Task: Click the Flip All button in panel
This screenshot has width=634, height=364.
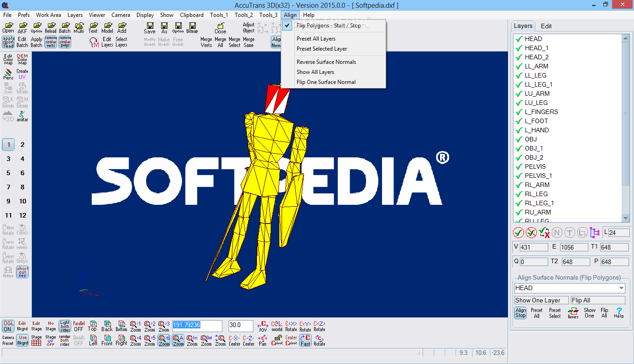Action: pos(604,312)
